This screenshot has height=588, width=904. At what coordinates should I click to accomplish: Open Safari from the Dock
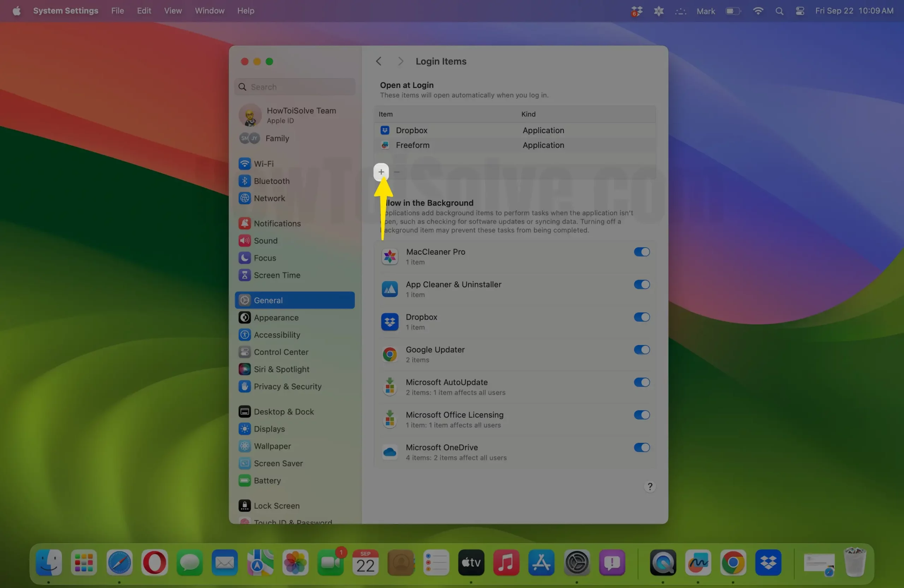(119, 562)
